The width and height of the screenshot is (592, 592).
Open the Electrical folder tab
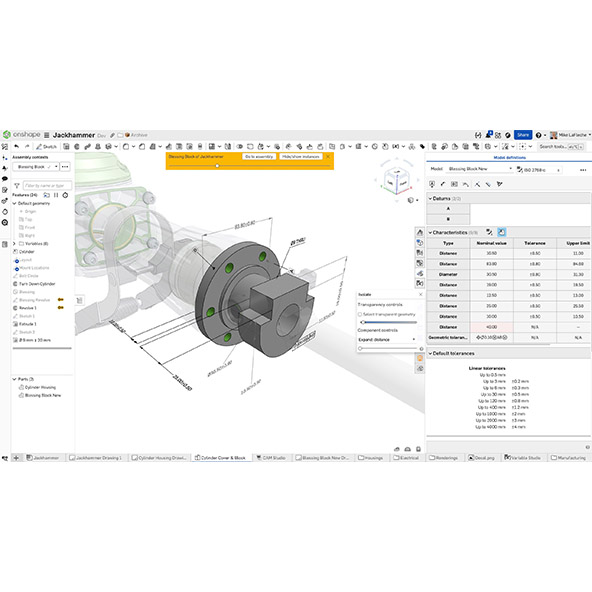[406, 458]
